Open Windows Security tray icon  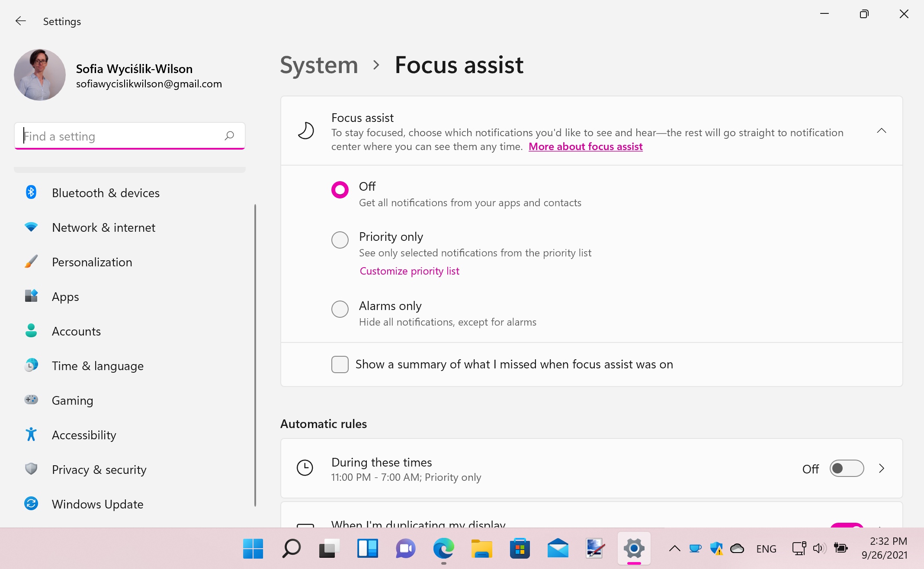[716, 549]
